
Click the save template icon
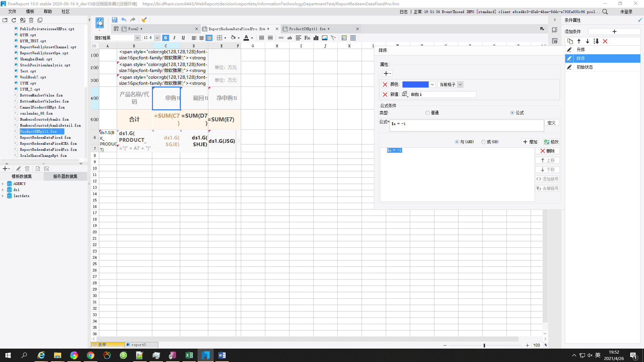tap(114, 20)
